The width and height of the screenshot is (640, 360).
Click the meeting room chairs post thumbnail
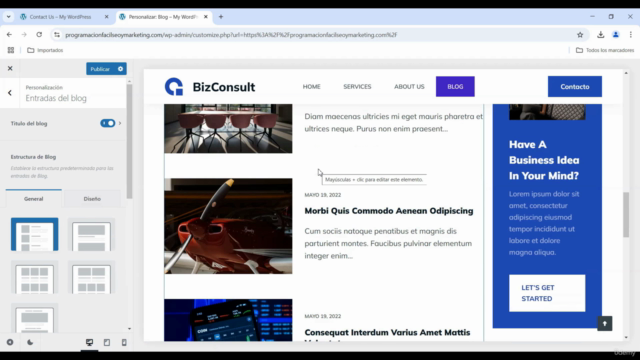[228, 129]
